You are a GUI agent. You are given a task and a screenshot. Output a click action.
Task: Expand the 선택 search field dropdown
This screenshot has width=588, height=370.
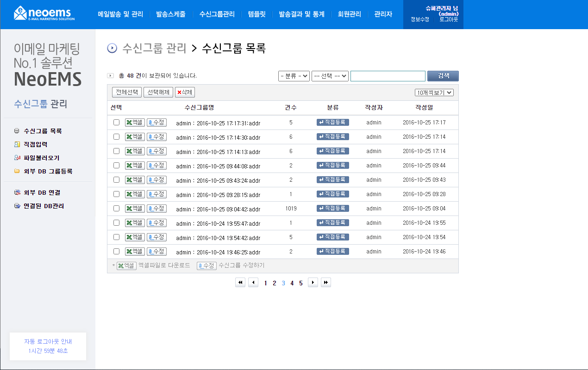coord(330,76)
